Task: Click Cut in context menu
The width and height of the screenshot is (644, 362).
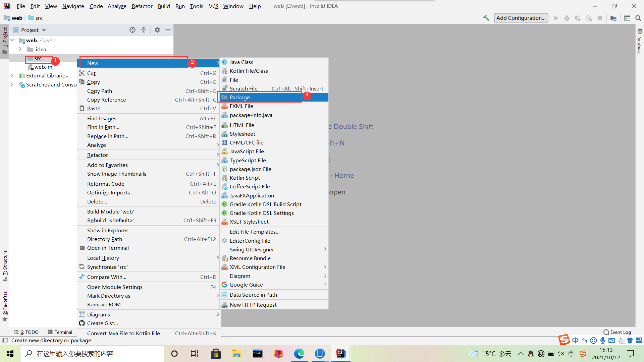Action: point(149,73)
